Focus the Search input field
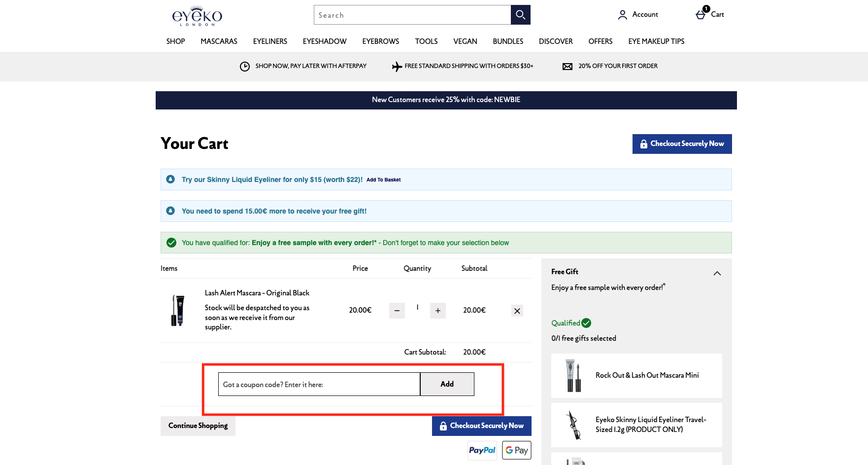This screenshot has height=465, width=868. [x=412, y=15]
